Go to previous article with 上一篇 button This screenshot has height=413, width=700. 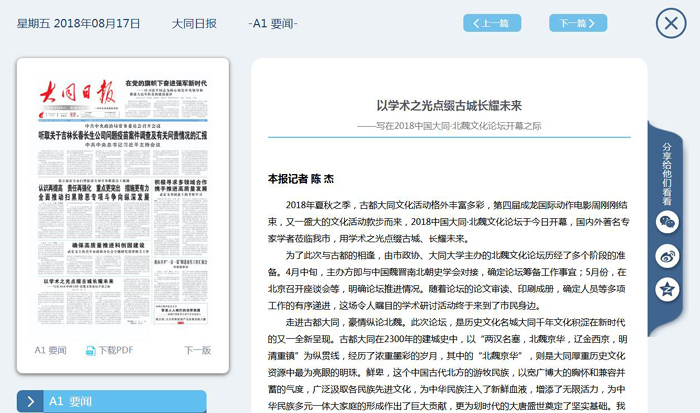(492, 23)
